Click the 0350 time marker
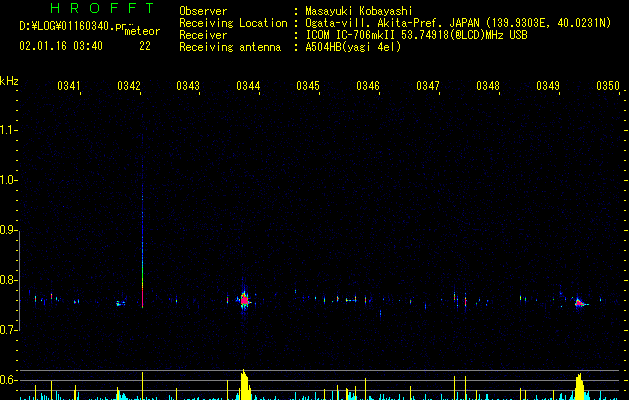This screenshot has width=629, height=400. click(x=608, y=86)
